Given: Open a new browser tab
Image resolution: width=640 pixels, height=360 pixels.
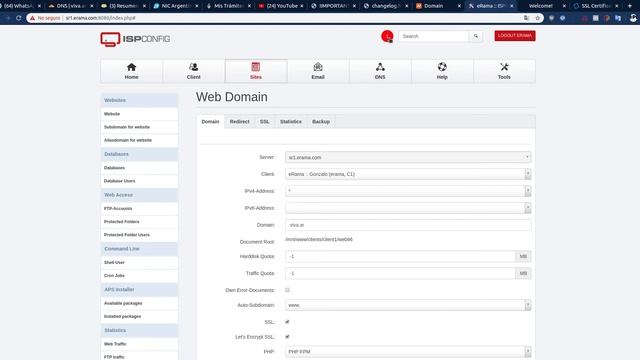Looking at the screenshot, I should [630, 6].
